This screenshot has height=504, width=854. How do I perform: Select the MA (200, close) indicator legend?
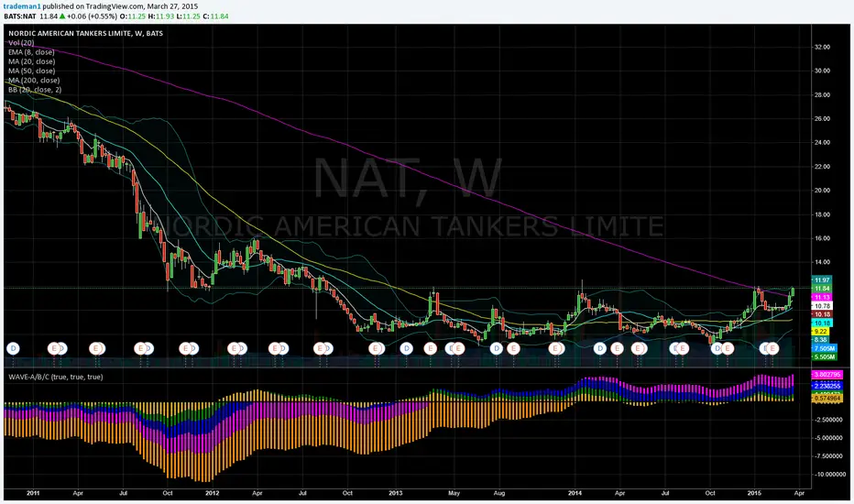(34, 80)
